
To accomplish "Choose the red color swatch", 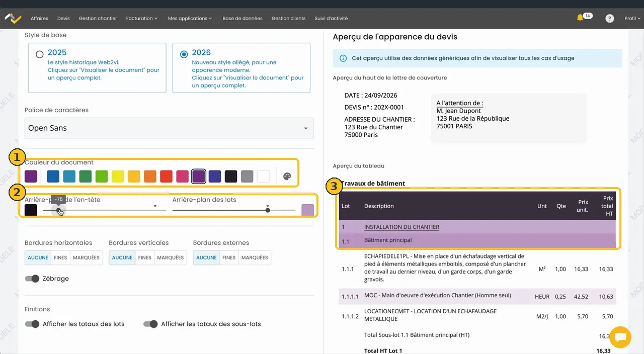I will pos(166,176).
